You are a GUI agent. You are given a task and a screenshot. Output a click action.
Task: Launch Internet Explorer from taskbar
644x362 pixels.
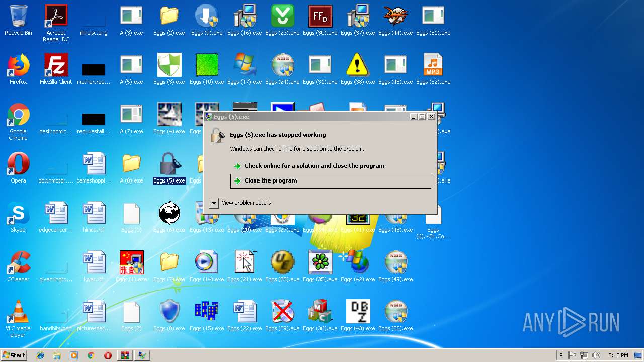click(x=40, y=355)
